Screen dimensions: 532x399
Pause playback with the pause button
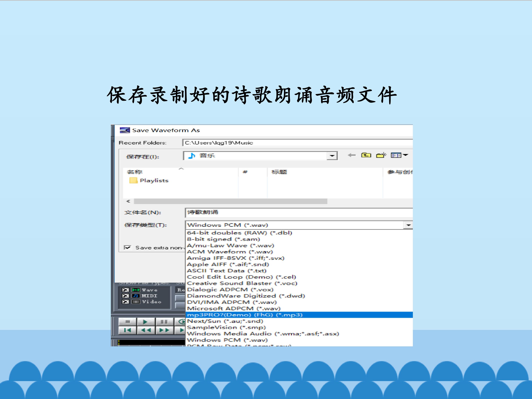[164, 322]
